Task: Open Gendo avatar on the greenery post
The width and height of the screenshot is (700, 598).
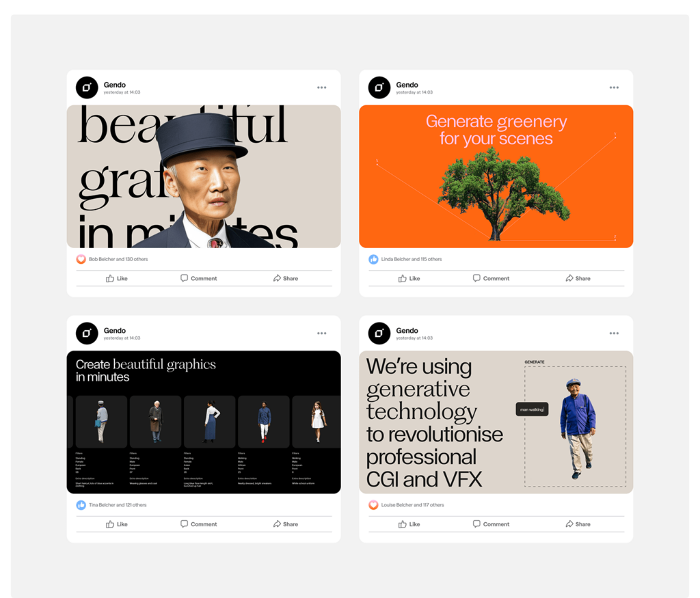Action: point(379,87)
